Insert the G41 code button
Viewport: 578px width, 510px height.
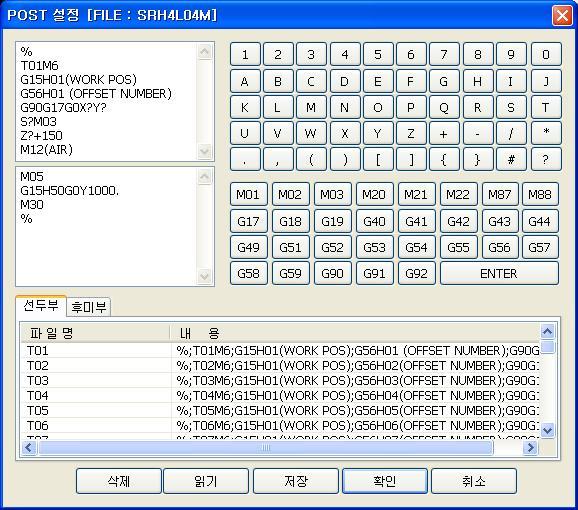[x=417, y=221]
